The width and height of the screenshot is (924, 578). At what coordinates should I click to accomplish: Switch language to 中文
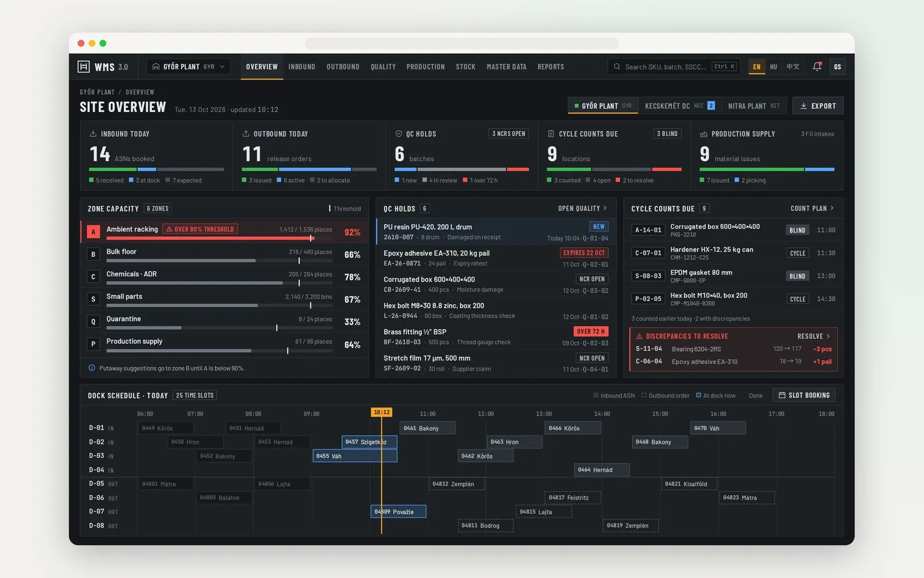793,66
